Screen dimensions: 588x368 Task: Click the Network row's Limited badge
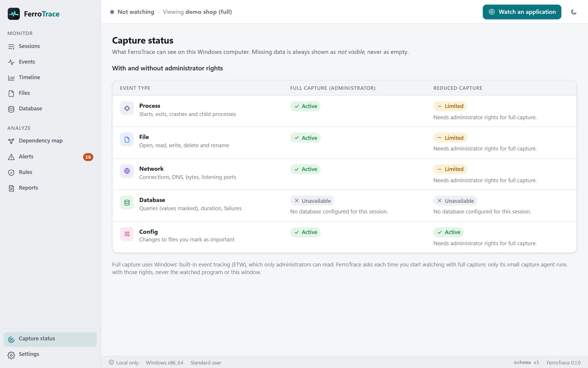pos(450,169)
